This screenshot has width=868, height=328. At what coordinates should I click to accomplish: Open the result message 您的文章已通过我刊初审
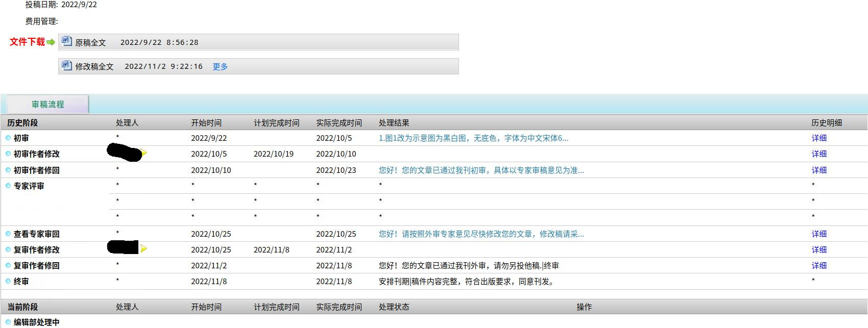pyautogui.click(x=481, y=170)
